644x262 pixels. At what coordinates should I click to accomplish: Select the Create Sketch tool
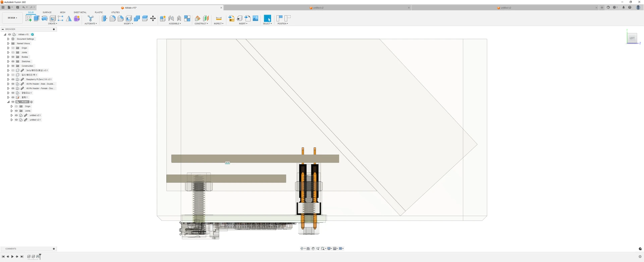click(29, 18)
